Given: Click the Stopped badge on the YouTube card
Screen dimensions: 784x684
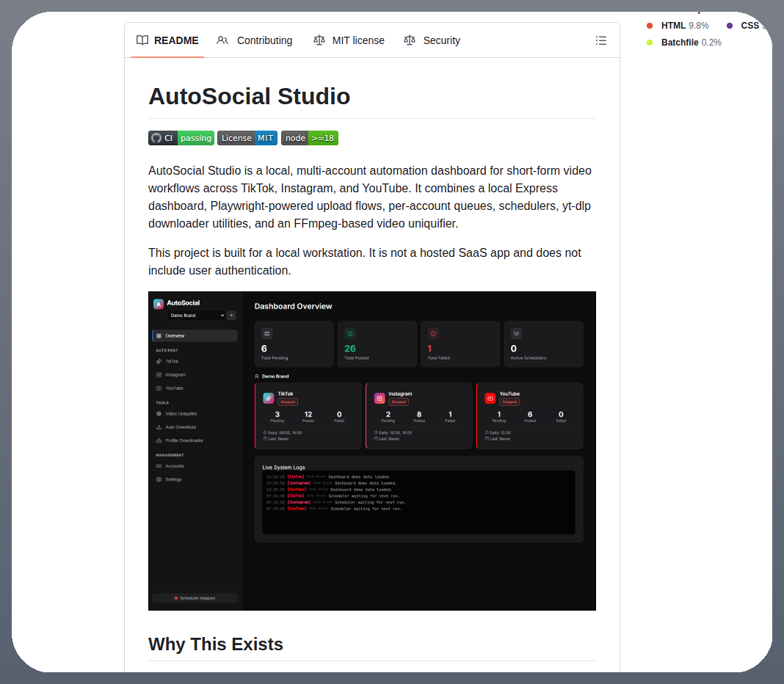Looking at the screenshot, I should (509, 402).
